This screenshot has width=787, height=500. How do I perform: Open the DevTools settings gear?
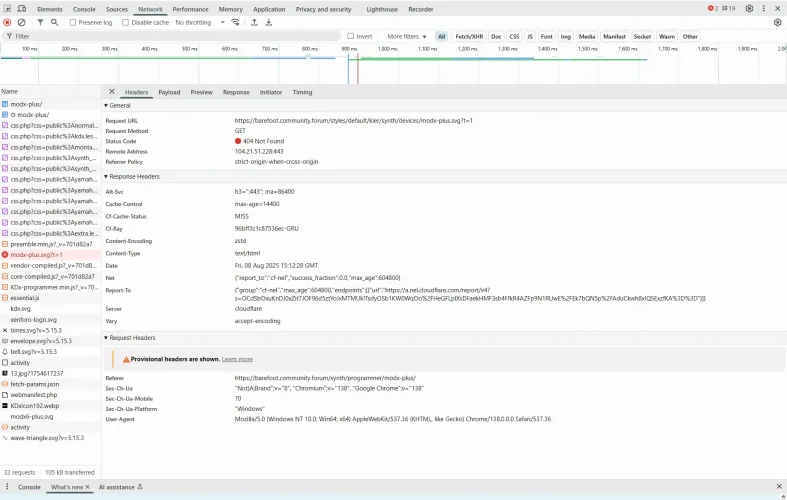[749, 9]
